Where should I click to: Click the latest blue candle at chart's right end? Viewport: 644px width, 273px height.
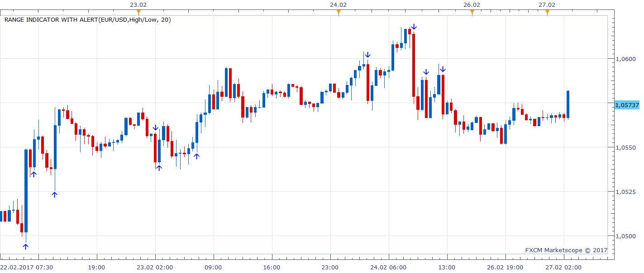point(568,104)
